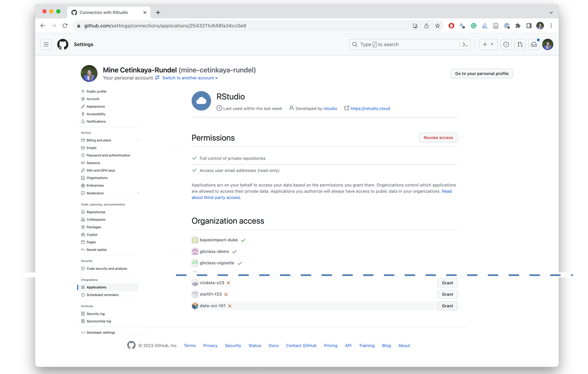This screenshot has width=588, height=374.
Task: Reload the page in the browser
Action: point(65,26)
